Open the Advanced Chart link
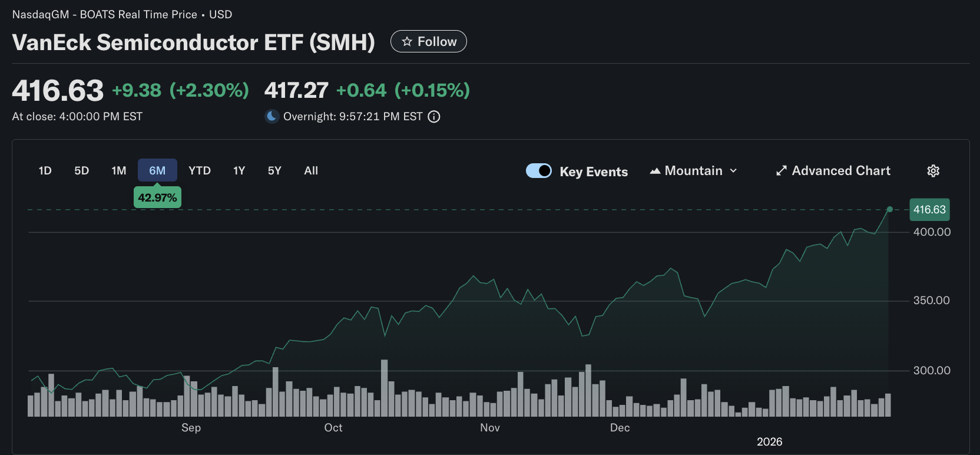The image size is (980, 455). (x=833, y=170)
